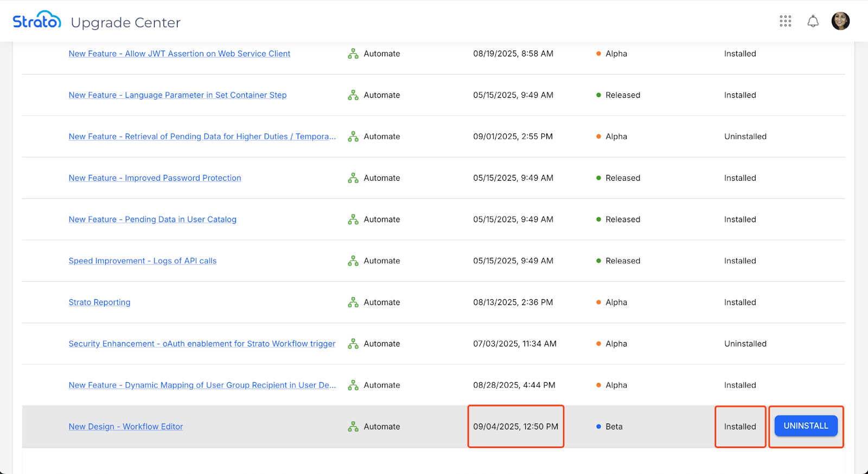Click Automate icon in Workflow Editor row
This screenshot has height=474, width=868.
(353, 427)
